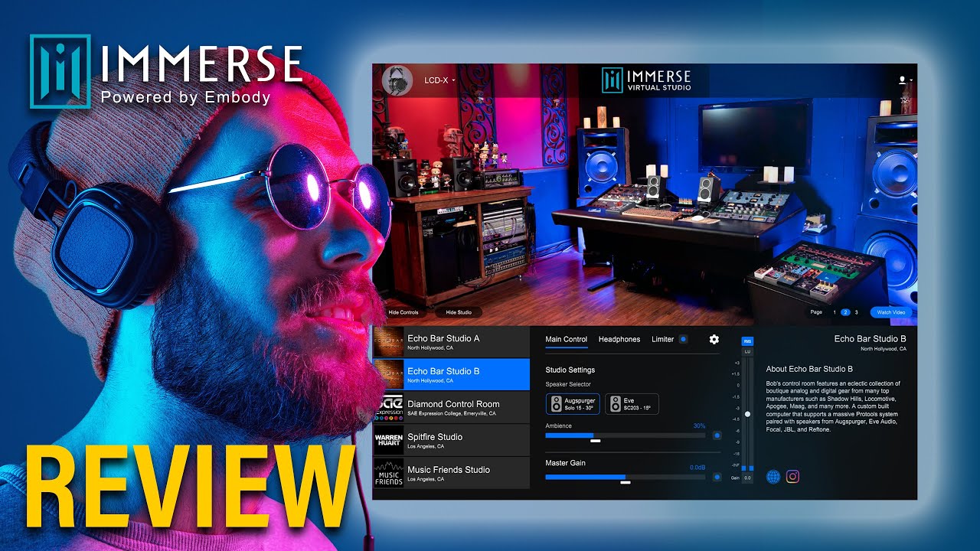Viewport: 980px width, 551px height.
Task: Toggle the Ambience enable button
Action: (717, 435)
